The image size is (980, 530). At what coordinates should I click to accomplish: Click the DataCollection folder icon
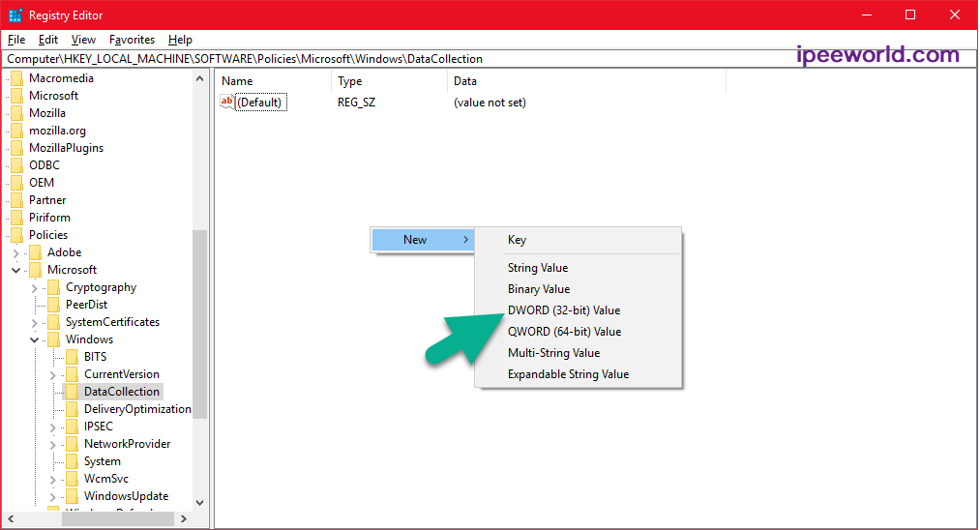pos(73,392)
